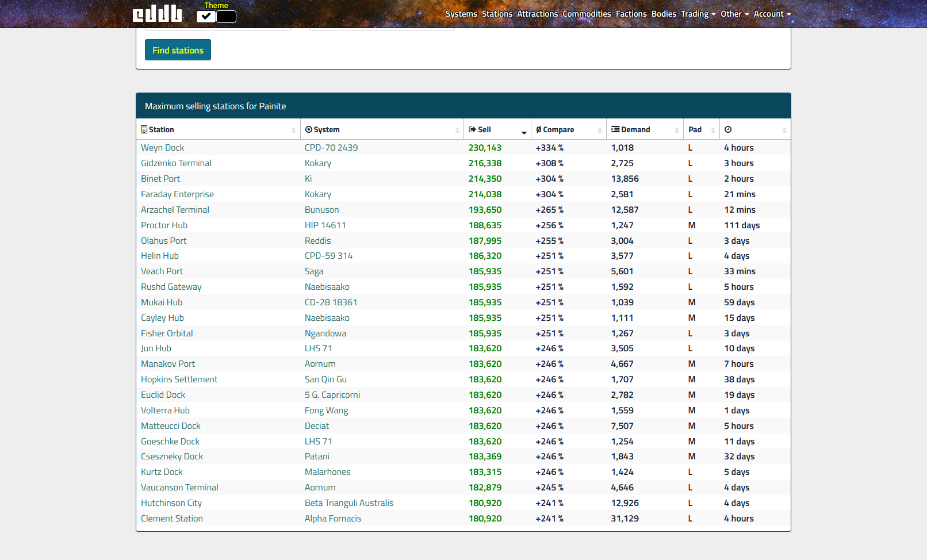Open the Ngandowa system link
The image size is (927, 560).
point(325,333)
